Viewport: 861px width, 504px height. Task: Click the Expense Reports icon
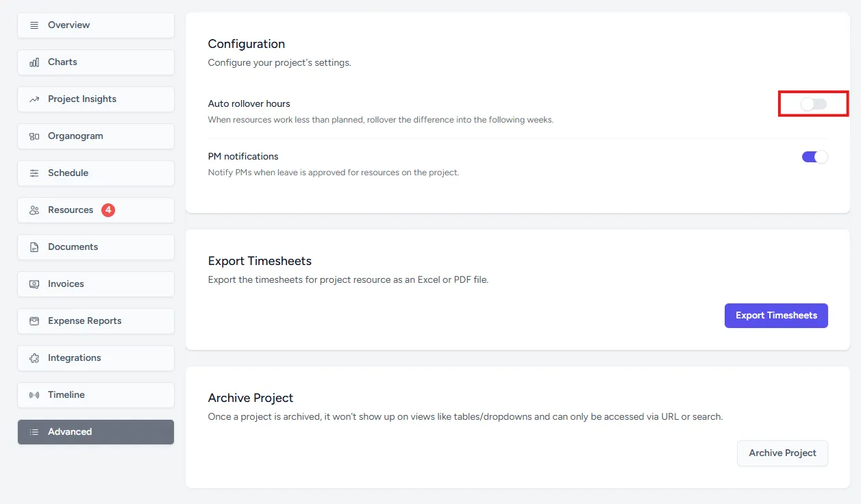click(34, 321)
